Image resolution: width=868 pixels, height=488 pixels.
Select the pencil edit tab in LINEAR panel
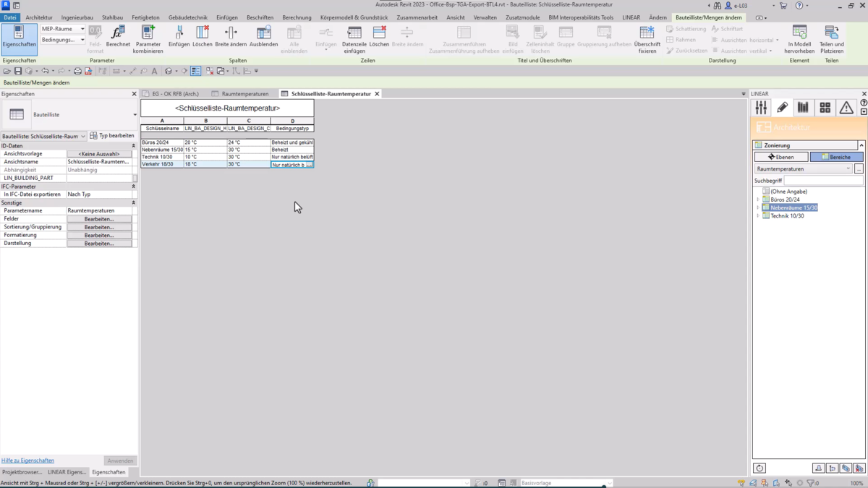[x=783, y=107]
